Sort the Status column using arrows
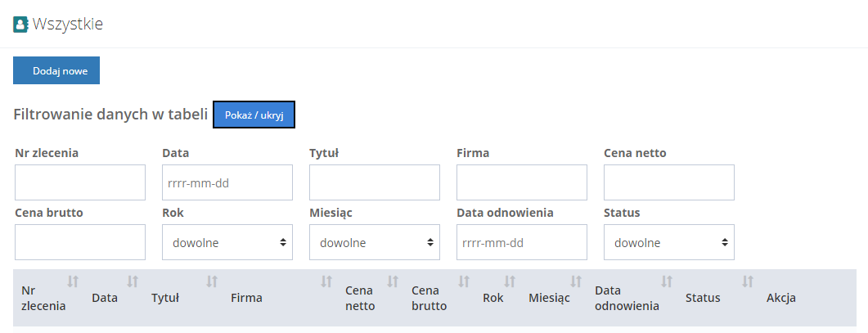This screenshot has width=868, height=333. (747, 281)
